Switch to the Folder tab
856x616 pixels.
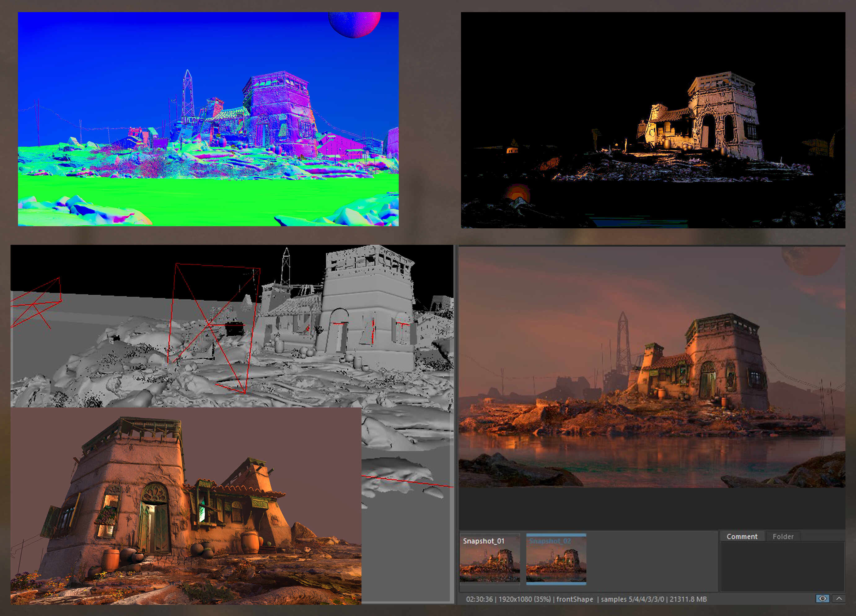tap(783, 536)
